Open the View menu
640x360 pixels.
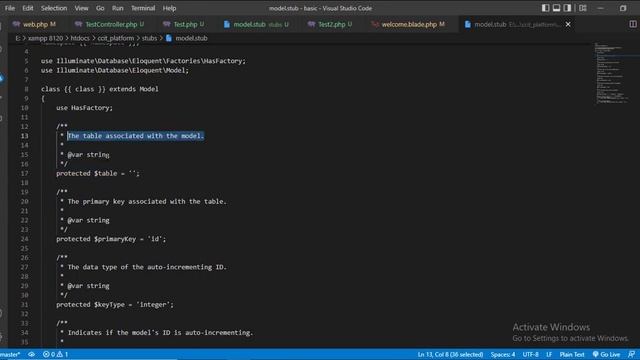[x=81, y=8]
